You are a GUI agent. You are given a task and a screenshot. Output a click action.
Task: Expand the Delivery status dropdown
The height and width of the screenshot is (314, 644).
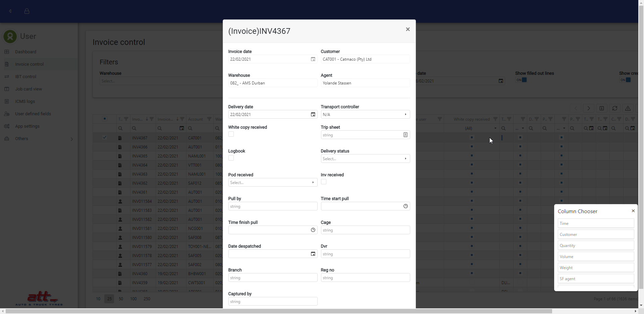point(365,159)
